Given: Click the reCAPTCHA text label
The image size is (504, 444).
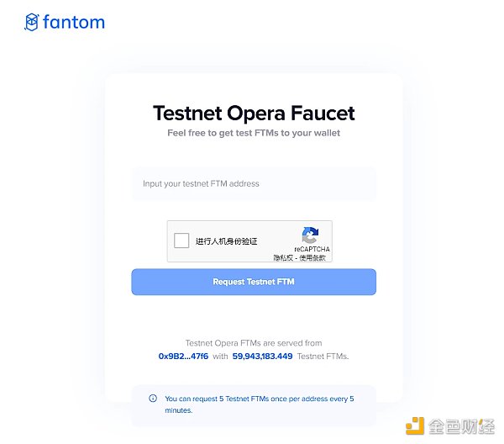Looking at the screenshot, I should click(312, 250).
